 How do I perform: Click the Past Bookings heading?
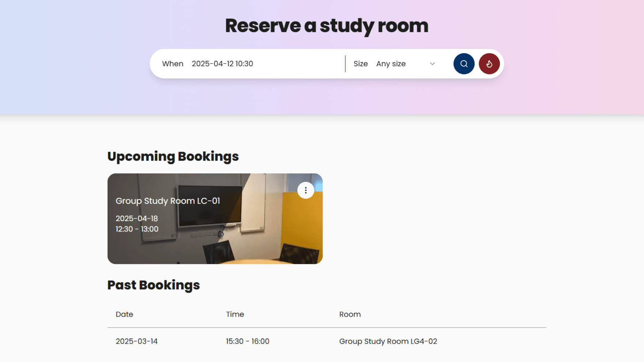click(x=153, y=285)
